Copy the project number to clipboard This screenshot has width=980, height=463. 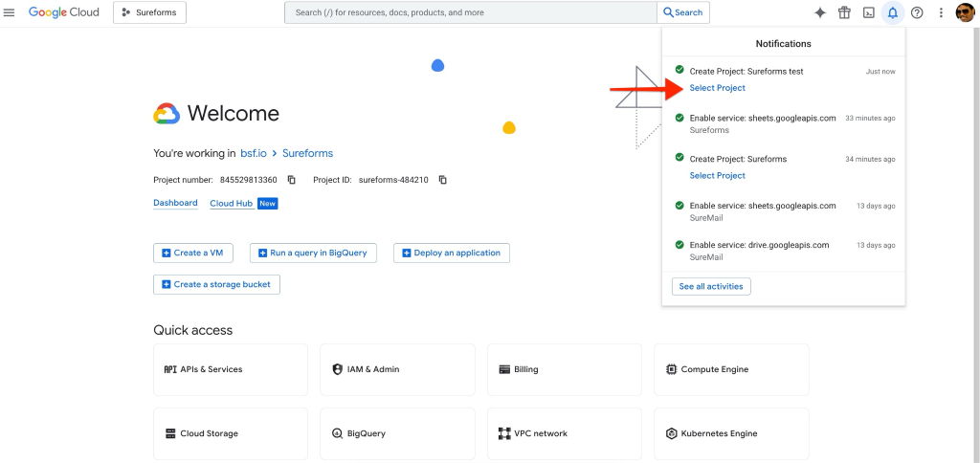point(292,180)
